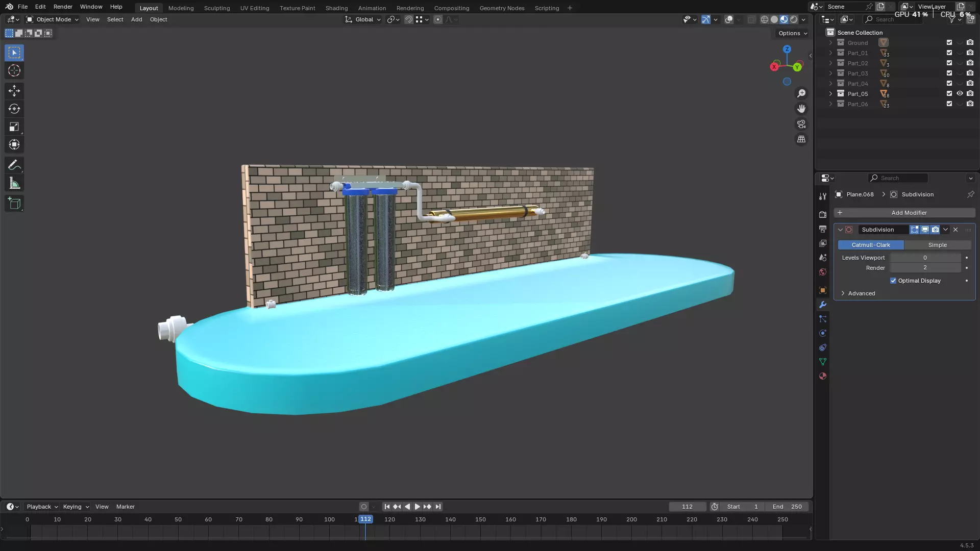This screenshot has width=980, height=551.
Task: Switch to the Geometry Nodes workspace
Action: [x=502, y=8]
